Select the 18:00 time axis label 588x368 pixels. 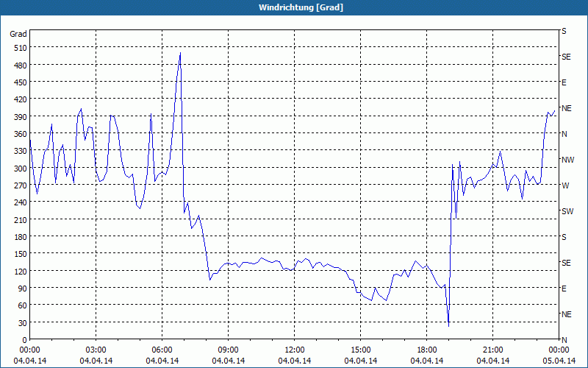pyautogui.click(x=427, y=350)
